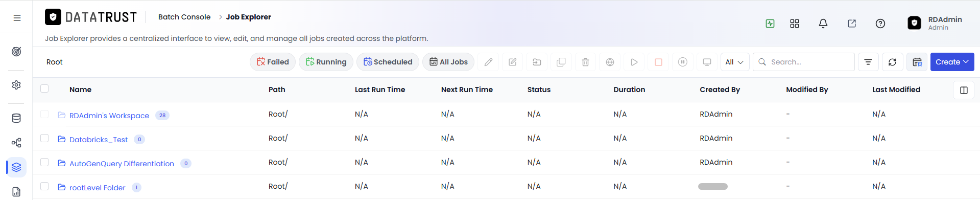
Task: Filter by Scheduled jobs
Action: click(x=388, y=62)
